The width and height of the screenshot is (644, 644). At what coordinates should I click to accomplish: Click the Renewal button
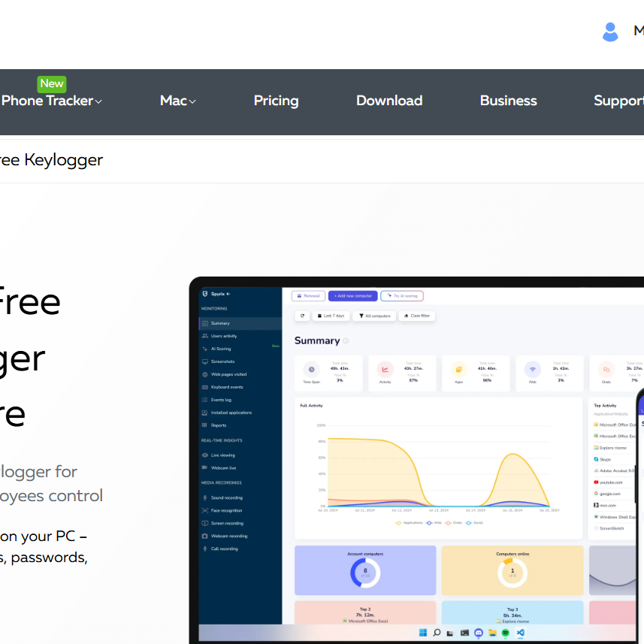click(x=308, y=296)
